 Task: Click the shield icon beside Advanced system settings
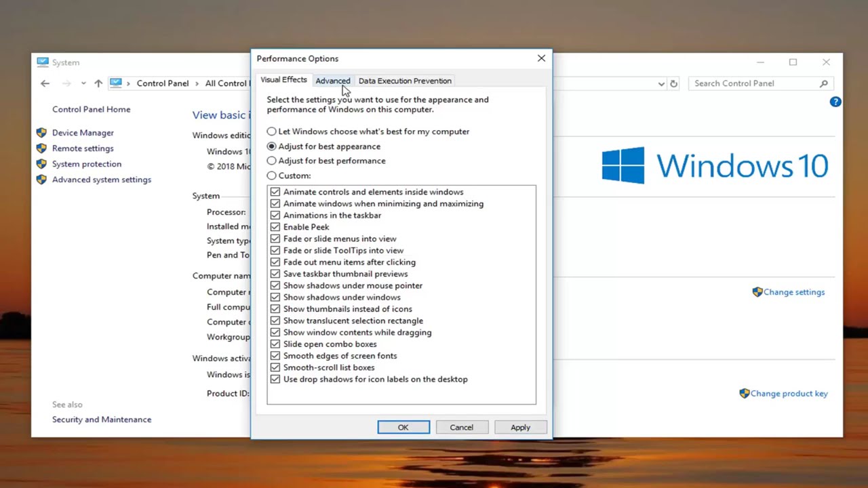coord(41,180)
